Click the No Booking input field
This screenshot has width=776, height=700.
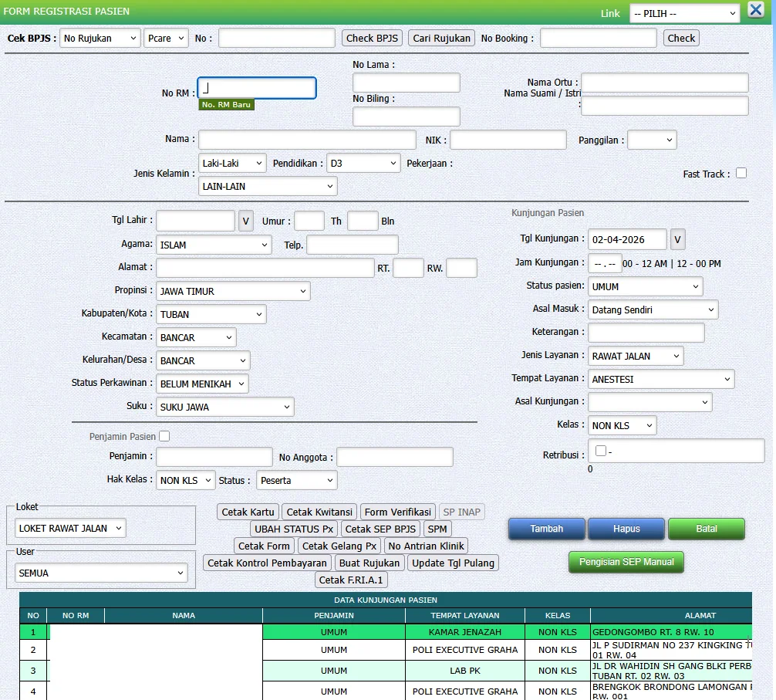(599, 38)
